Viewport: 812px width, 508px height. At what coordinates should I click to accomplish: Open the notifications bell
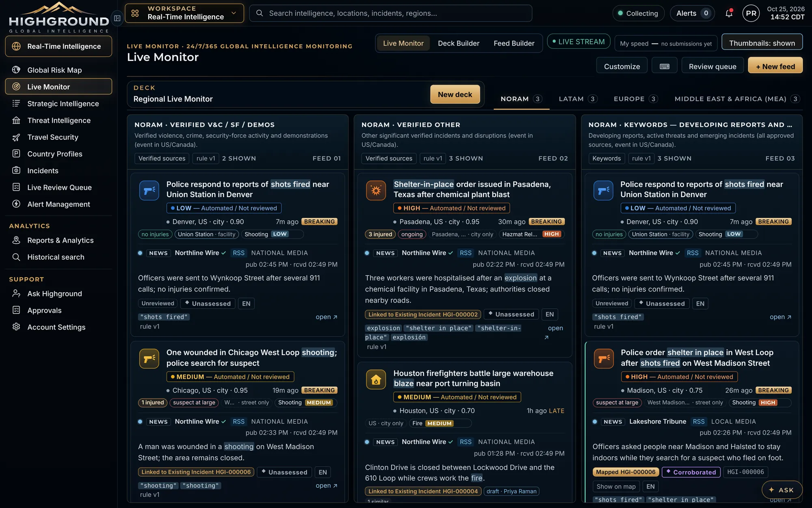pos(729,13)
